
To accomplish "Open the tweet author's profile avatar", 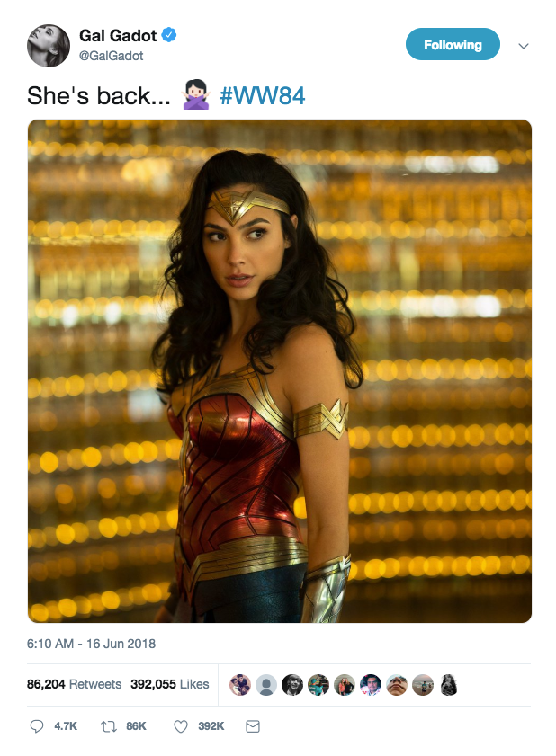I will click(x=49, y=46).
